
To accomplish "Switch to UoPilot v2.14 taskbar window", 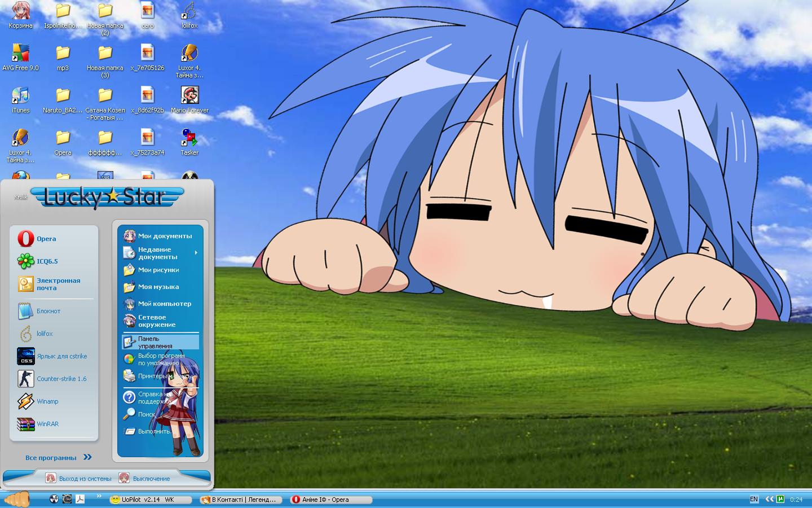I will click(x=150, y=500).
